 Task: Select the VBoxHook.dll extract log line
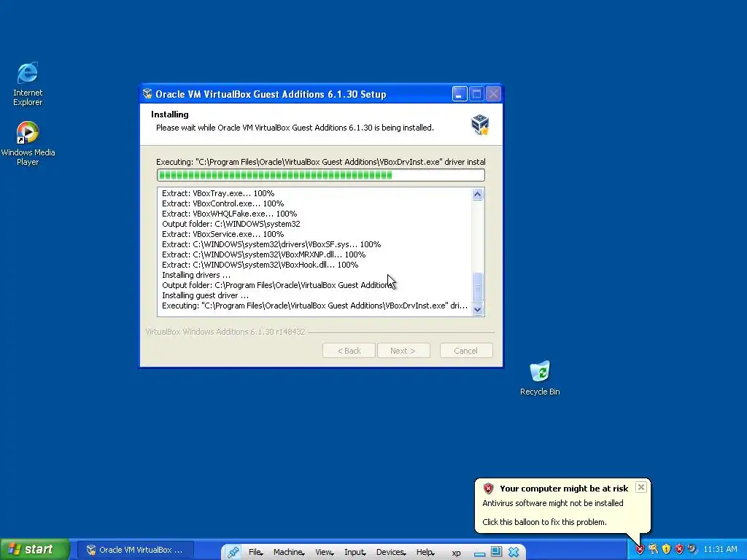tap(260, 265)
